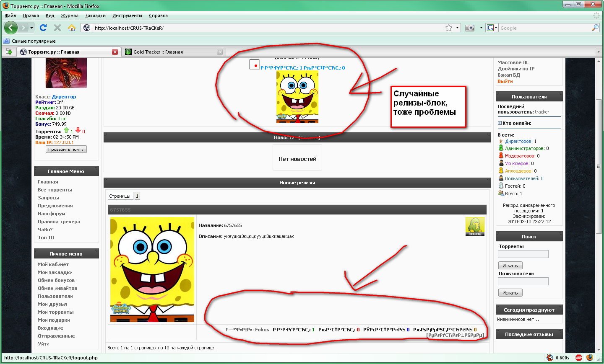Click the forward navigation arrow
604x364 pixels.
[23, 28]
